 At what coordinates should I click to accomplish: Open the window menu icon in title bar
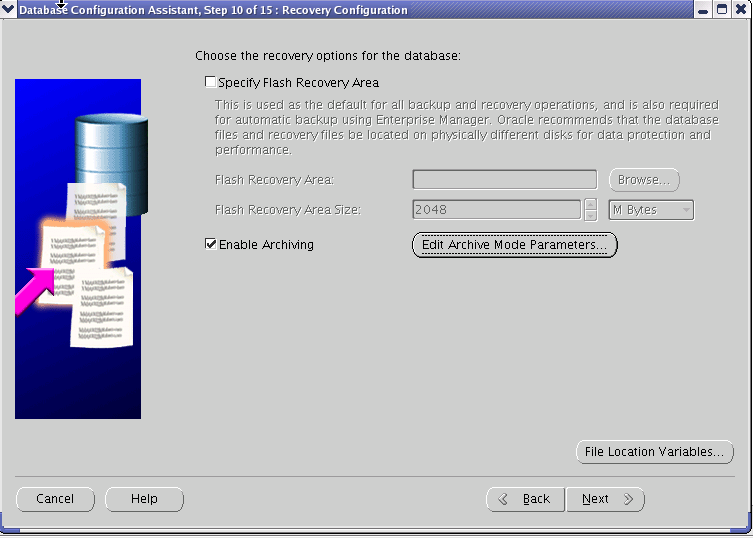coord(9,10)
